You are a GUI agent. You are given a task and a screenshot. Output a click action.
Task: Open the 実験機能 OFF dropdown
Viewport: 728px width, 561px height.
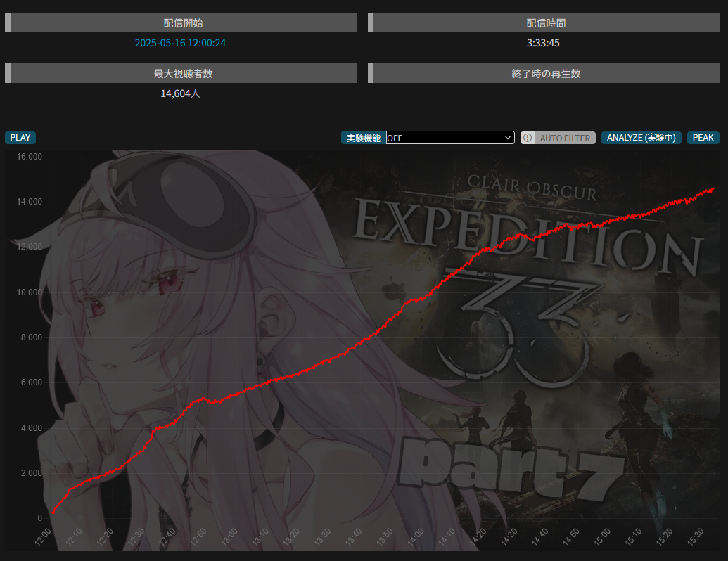(x=450, y=138)
